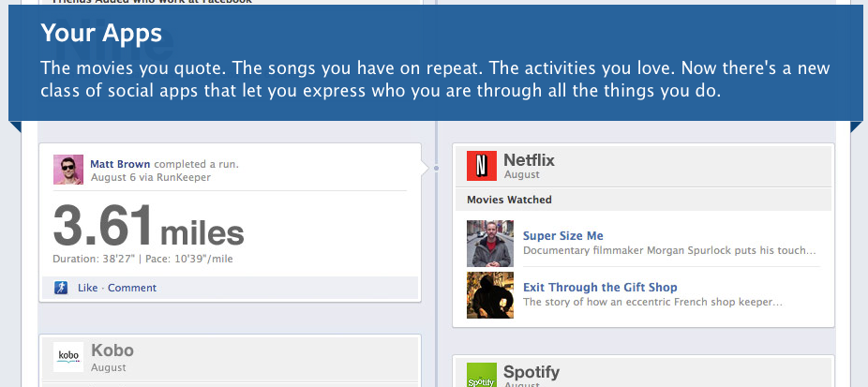Like Matt Brown's run post
Screen dimensions: 868x387
(87, 288)
